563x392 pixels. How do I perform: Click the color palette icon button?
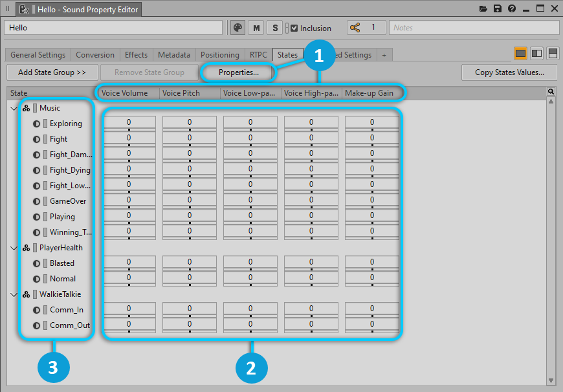coord(237,28)
